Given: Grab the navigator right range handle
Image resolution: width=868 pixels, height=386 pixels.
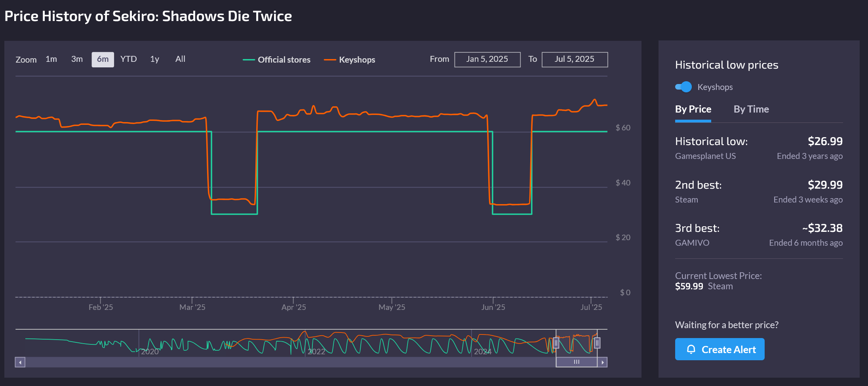Looking at the screenshot, I should [597, 343].
